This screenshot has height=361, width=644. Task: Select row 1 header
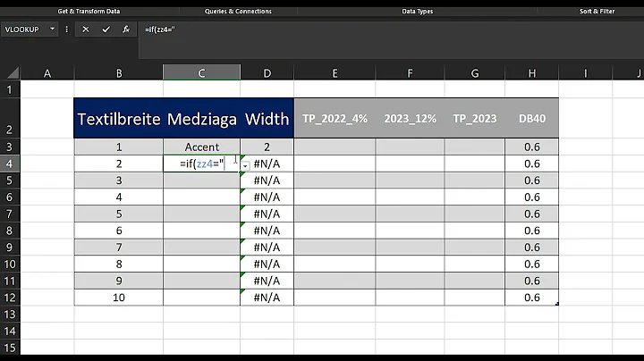[10, 89]
